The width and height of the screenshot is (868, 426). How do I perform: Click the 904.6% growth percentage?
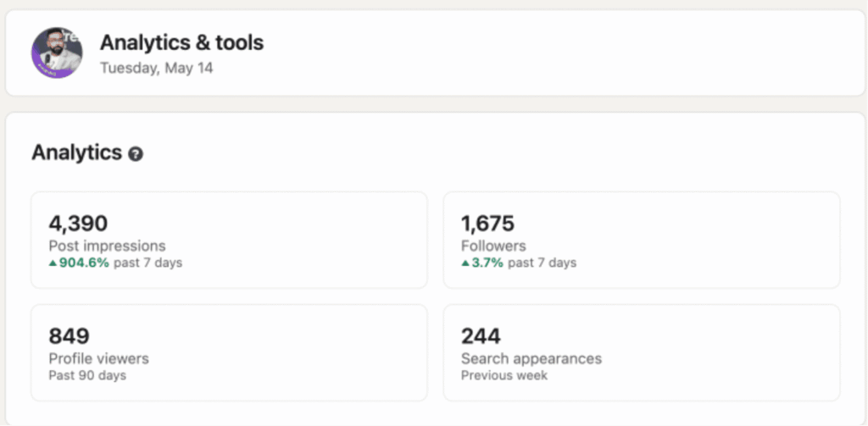tap(85, 263)
